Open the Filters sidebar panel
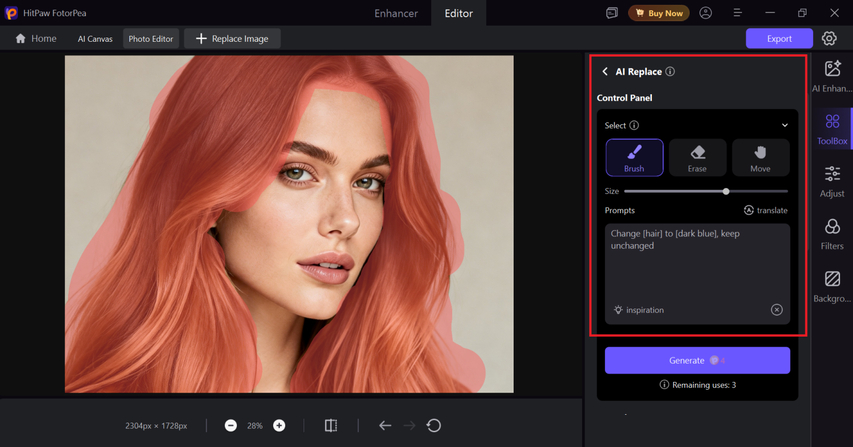This screenshot has width=853, height=447. [832, 234]
